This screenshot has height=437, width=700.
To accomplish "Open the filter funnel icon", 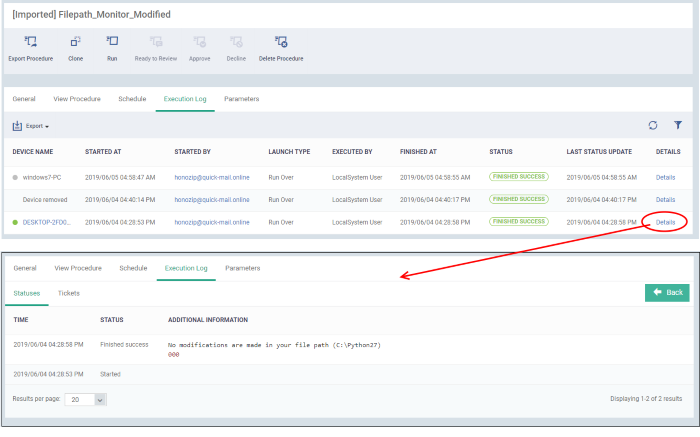I will click(x=678, y=125).
